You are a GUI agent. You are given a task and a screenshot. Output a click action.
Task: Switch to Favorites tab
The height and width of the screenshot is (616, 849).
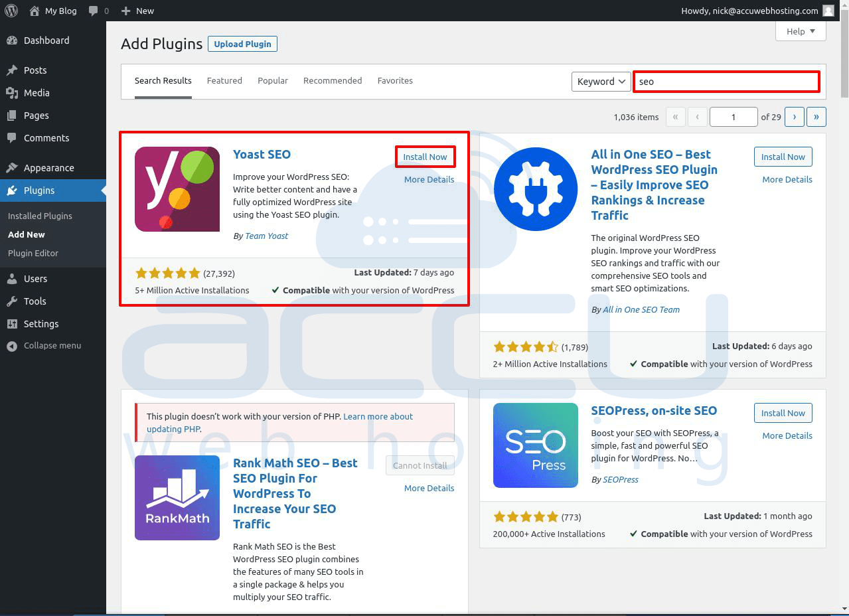click(395, 81)
